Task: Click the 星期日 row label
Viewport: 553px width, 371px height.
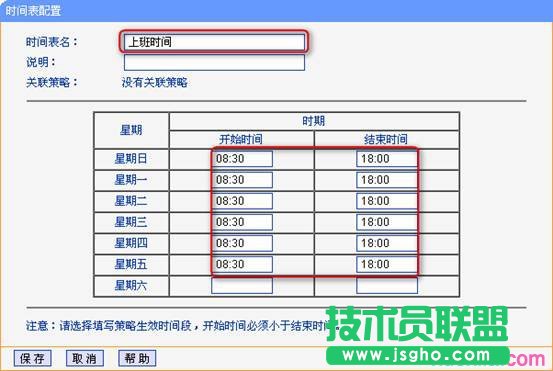Action: click(x=131, y=159)
